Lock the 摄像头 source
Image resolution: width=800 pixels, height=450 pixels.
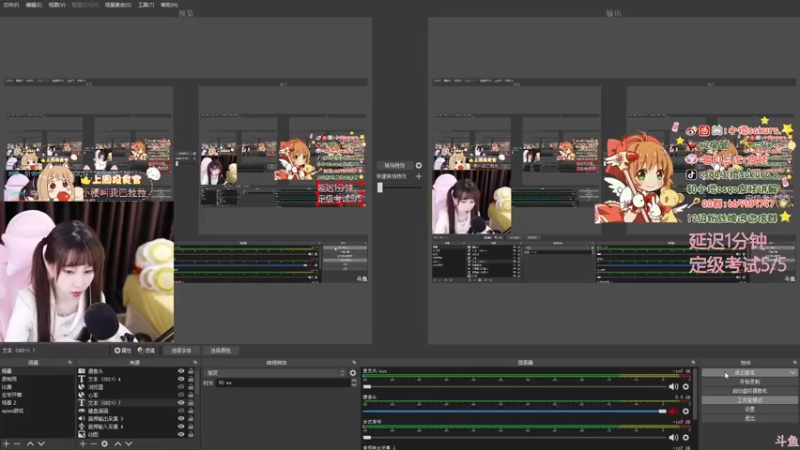[191, 371]
